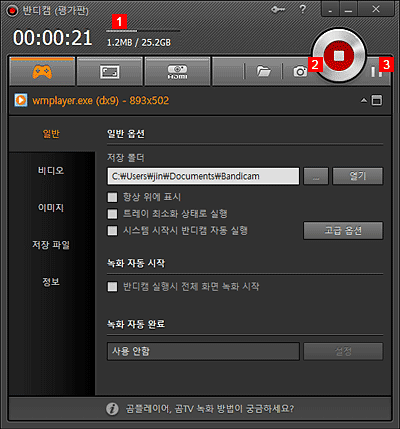Click the wmplayer.exe target icon
400x429 pixels.
[21, 100]
